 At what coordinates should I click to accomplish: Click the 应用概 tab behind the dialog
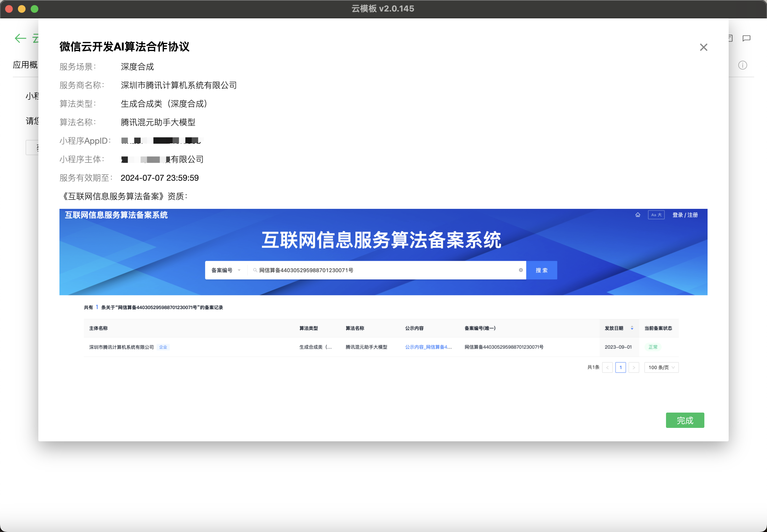[x=25, y=65]
